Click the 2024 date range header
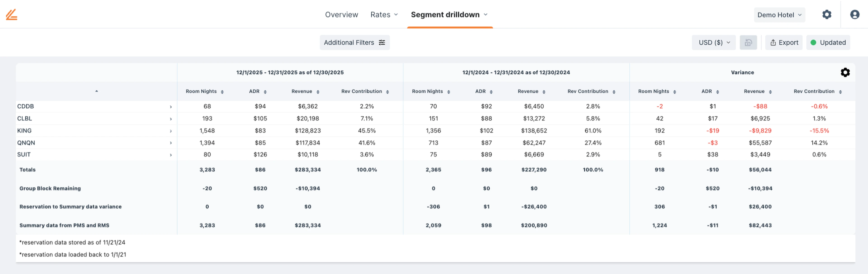This screenshot has height=274, width=868. (x=516, y=72)
